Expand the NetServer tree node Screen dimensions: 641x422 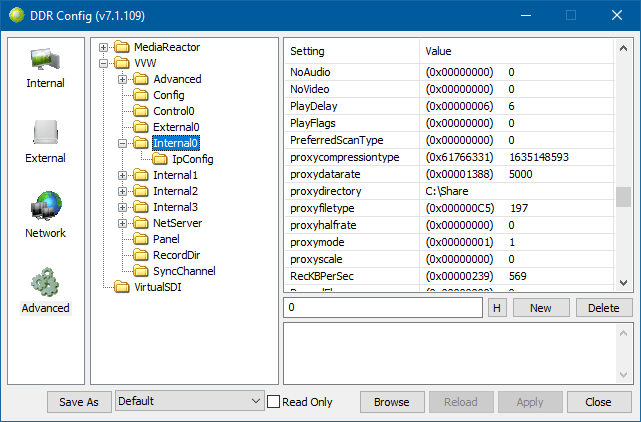coord(122,223)
